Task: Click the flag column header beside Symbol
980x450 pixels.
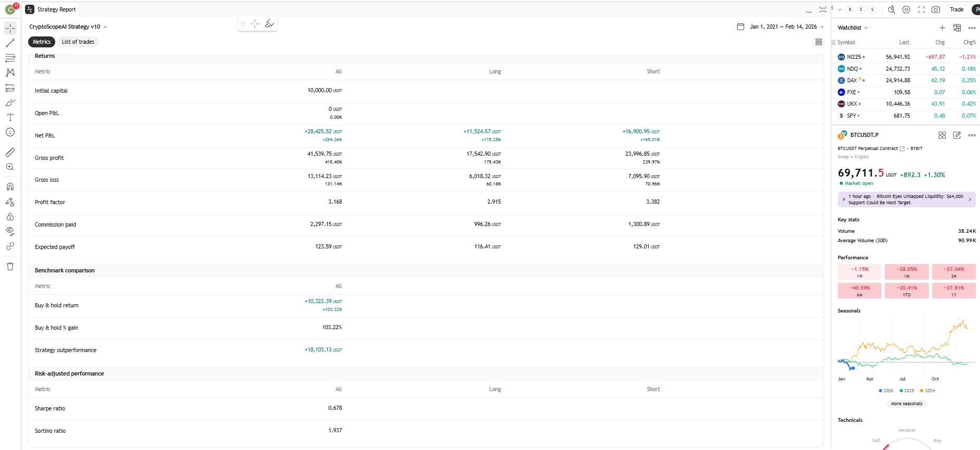Action: (x=834, y=42)
